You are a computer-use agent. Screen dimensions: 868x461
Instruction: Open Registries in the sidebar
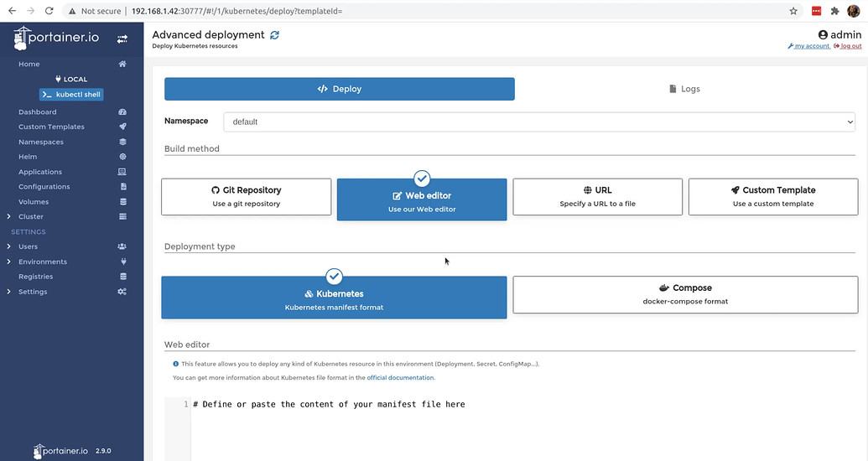pos(35,276)
